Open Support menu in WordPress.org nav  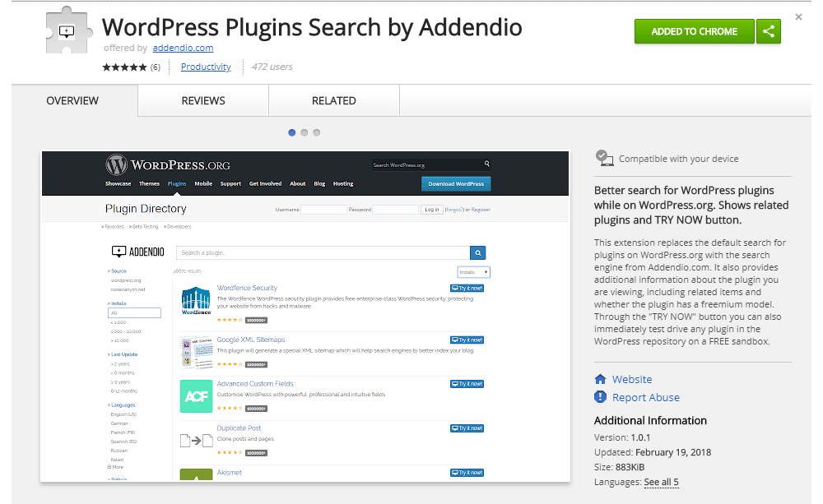tap(230, 183)
